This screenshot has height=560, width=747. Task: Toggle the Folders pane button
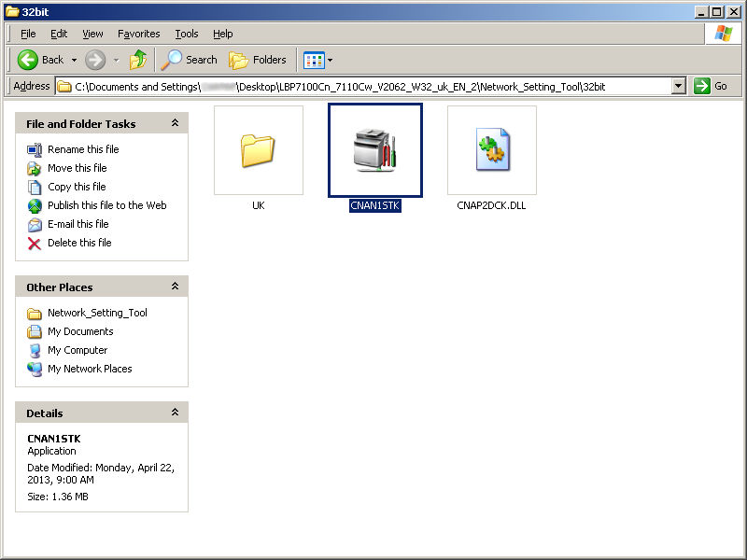click(258, 60)
